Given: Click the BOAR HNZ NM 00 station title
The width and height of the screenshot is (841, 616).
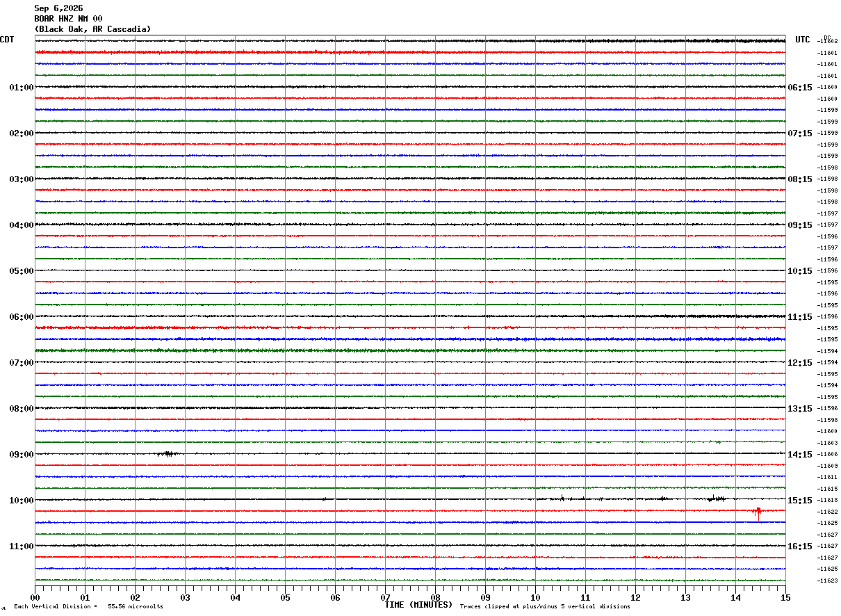Looking at the screenshot, I should point(68,19).
